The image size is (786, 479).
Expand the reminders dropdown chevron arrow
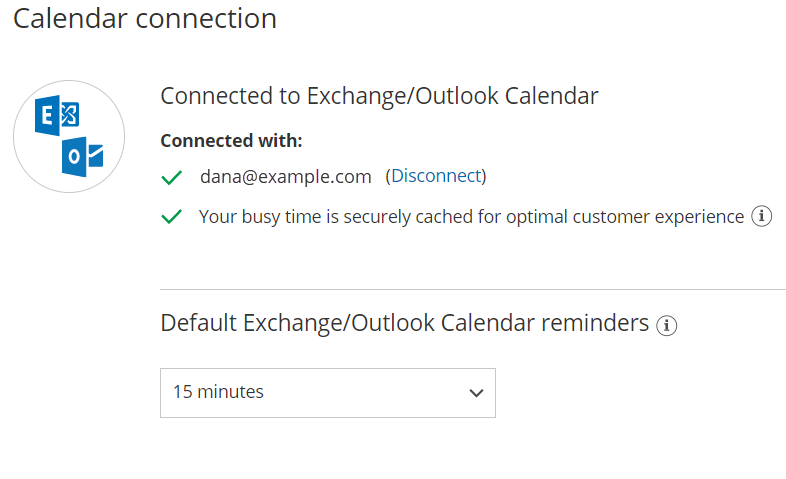[x=476, y=393]
